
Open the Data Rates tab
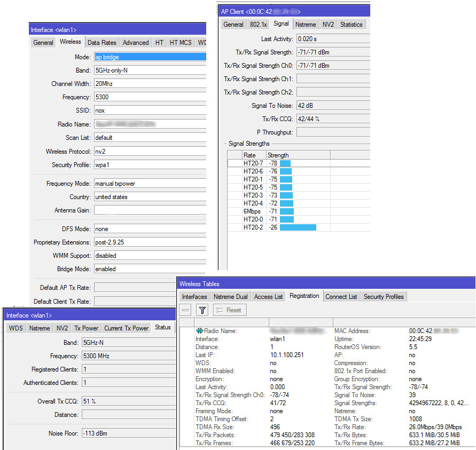[102, 43]
